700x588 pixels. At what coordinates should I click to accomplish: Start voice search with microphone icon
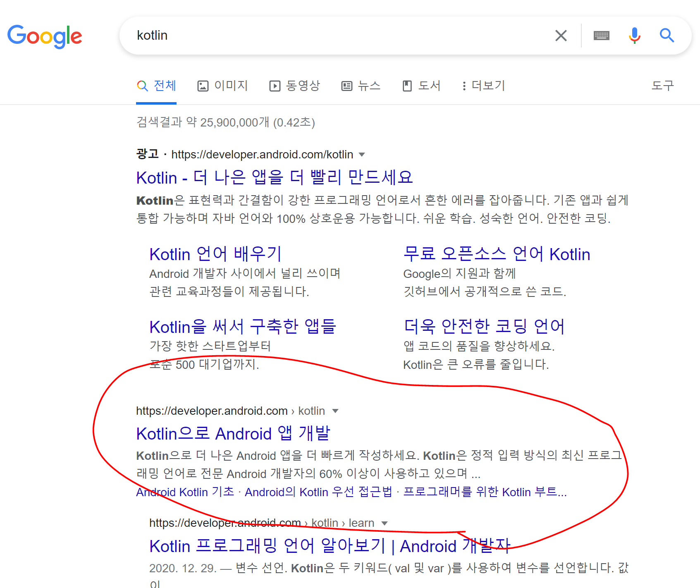point(634,36)
